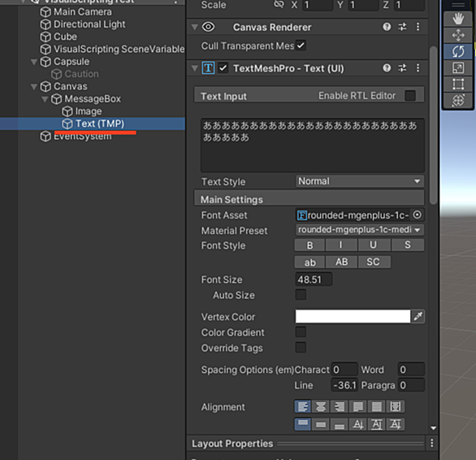The height and width of the screenshot is (460, 476).
Task: Pick vertex color with eyedropper
Action: click(x=418, y=316)
